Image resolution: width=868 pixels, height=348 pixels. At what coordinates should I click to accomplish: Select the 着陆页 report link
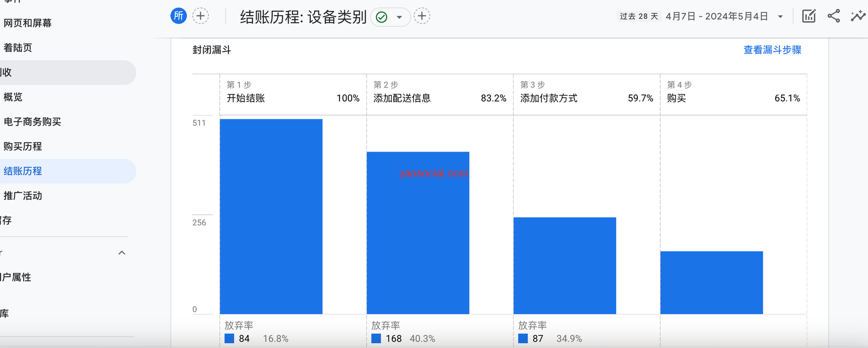(x=18, y=48)
